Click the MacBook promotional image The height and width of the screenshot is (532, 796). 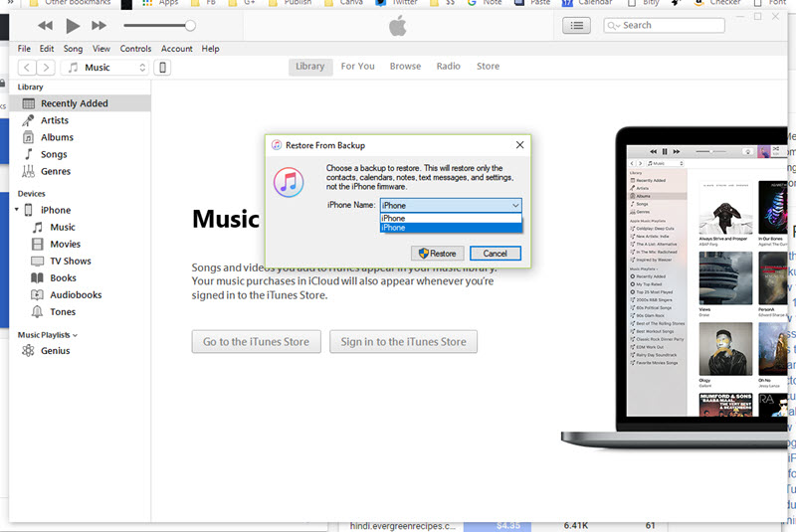[676, 288]
